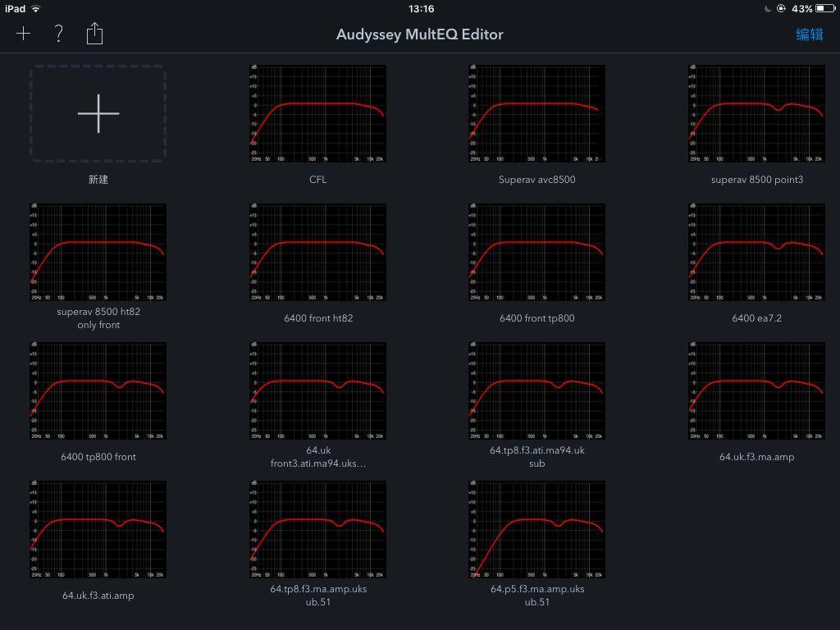Screen dimensions: 840x630
Task: Open 64.uk front3.ati.ma94.uks calibration
Action: pos(317,390)
